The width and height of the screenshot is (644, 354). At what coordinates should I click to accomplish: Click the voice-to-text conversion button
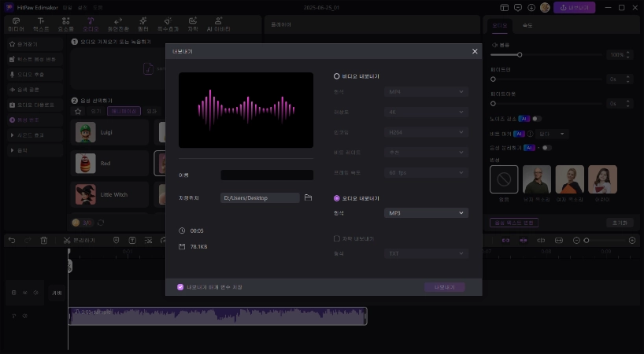tap(514, 223)
